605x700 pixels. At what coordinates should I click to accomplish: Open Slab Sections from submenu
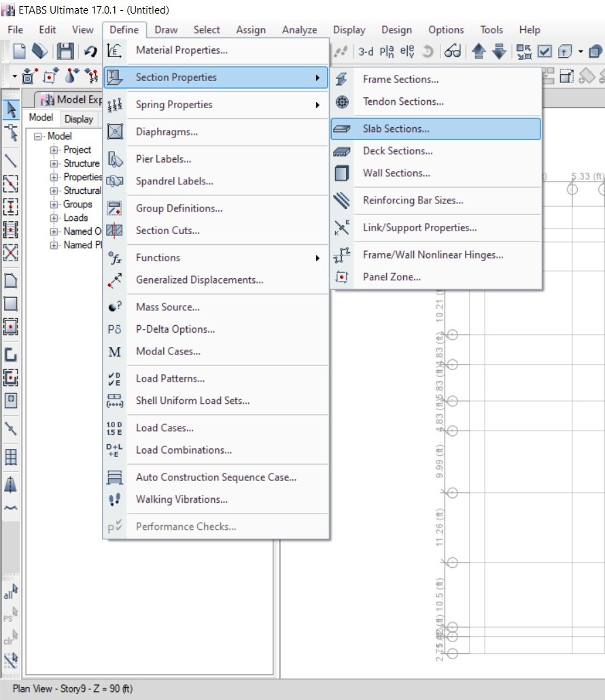click(x=396, y=129)
